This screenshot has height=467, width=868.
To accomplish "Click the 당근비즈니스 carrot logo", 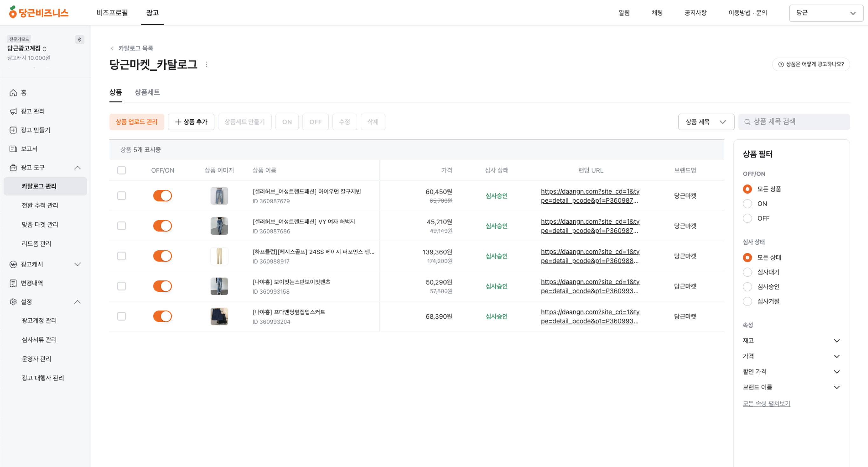I will click(x=38, y=12).
